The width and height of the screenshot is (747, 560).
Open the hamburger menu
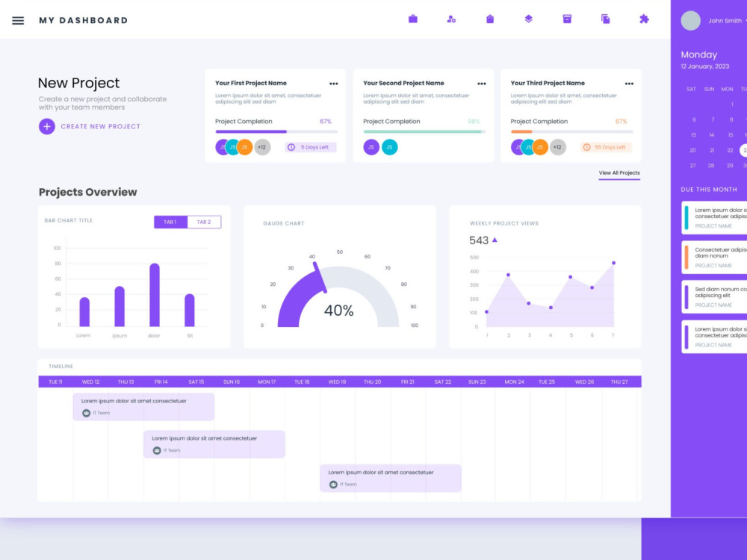click(x=18, y=20)
